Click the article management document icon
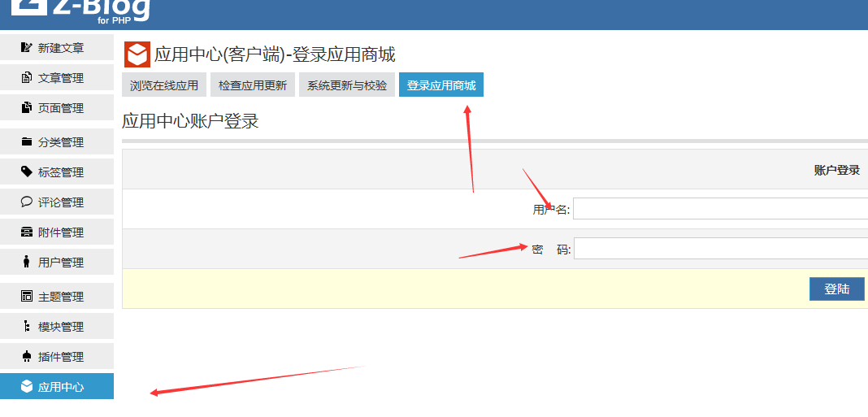Screen dimensions: 868x417 [27, 78]
